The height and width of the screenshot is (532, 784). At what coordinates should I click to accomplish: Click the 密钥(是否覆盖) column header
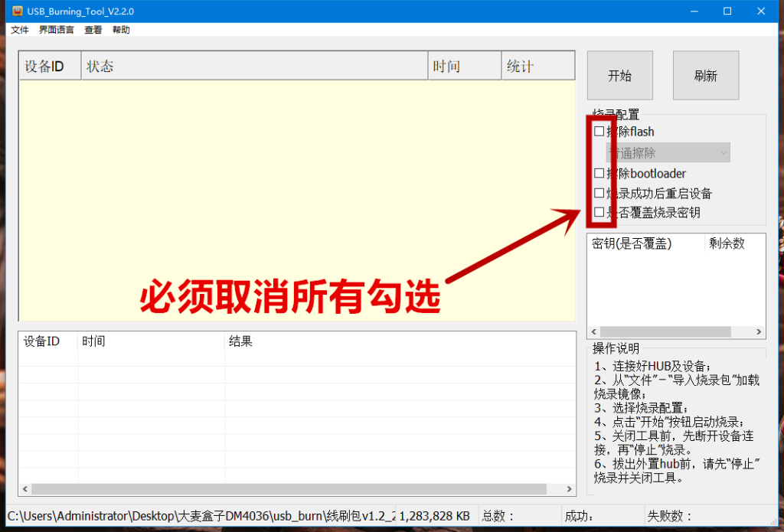pos(645,244)
